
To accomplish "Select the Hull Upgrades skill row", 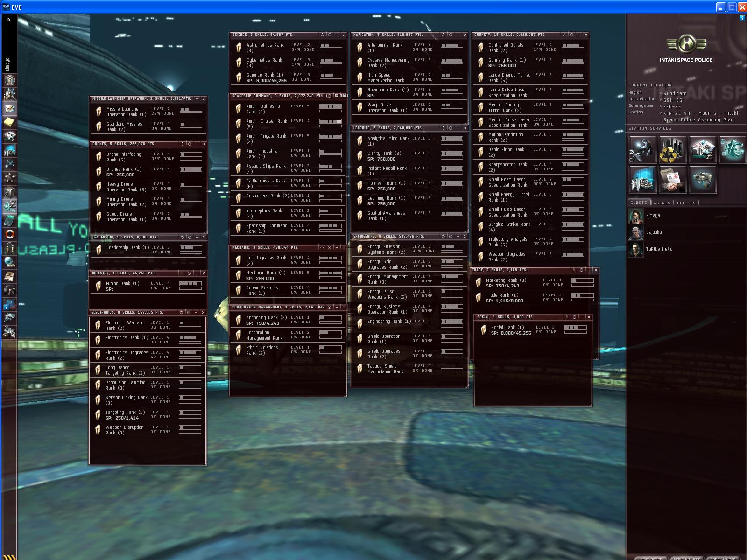I will pyautogui.click(x=288, y=260).
